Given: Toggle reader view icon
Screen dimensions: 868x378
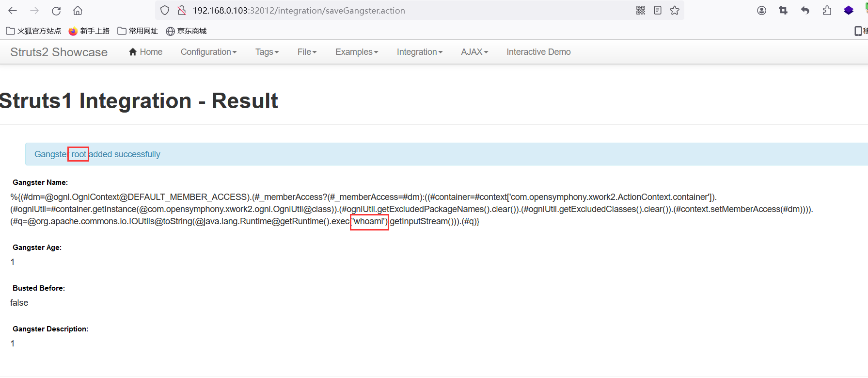Looking at the screenshot, I should 658,10.
